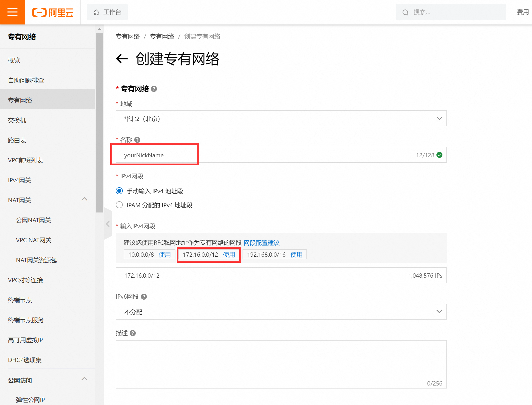
Task: Click the Alibaba Cloud logo
Action: [x=53, y=12]
